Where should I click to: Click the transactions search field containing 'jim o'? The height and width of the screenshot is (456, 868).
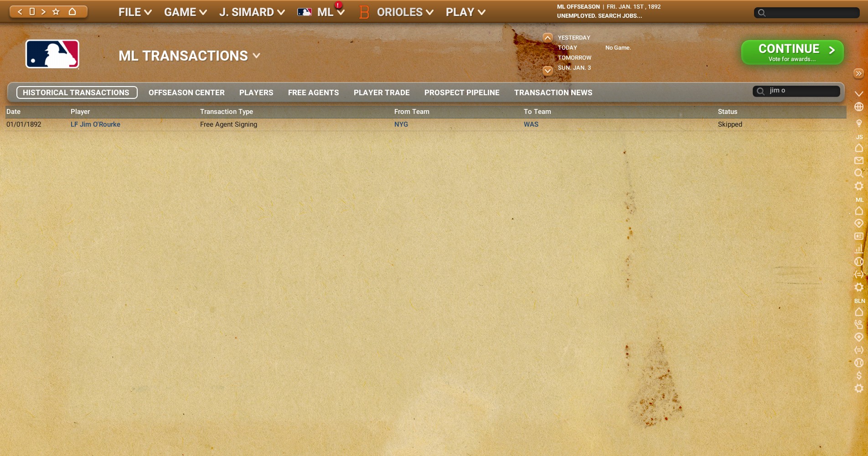pos(801,91)
